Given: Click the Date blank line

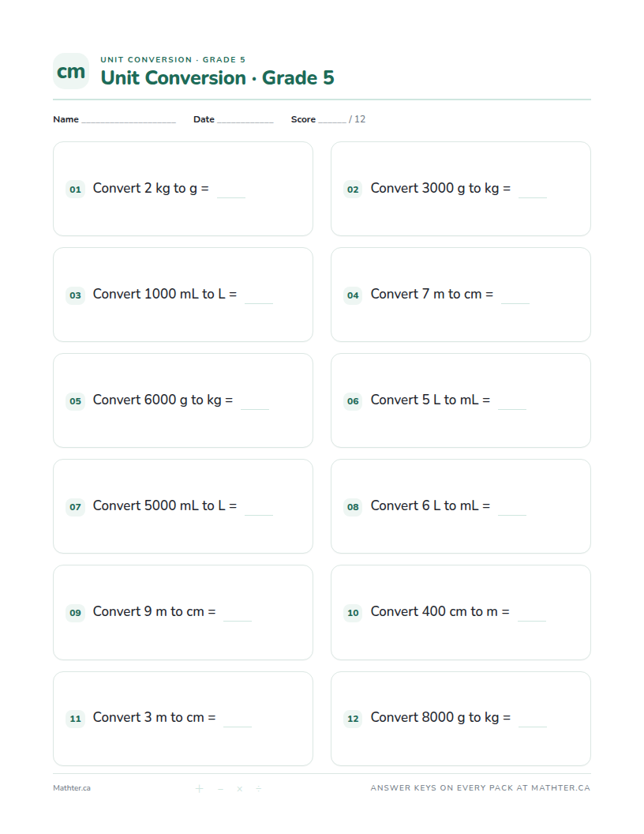Looking at the screenshot, I should 245,120.
